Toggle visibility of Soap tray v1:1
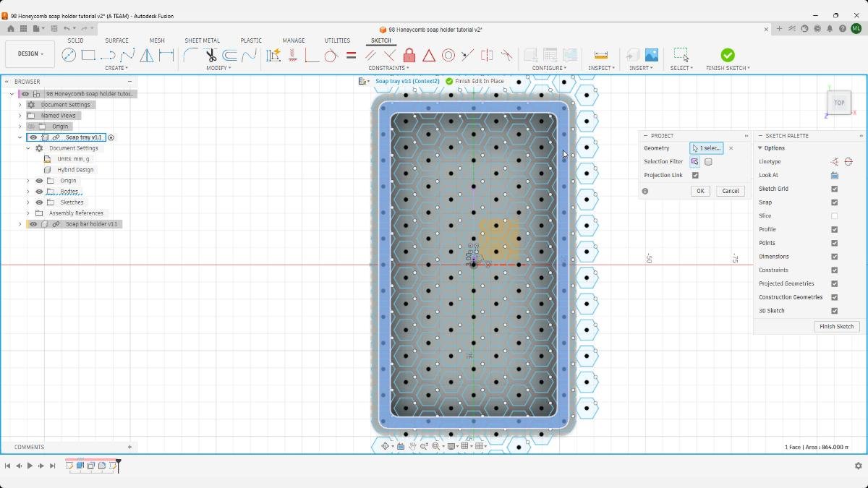Screen dimensions: 868x488 [33, 137]
